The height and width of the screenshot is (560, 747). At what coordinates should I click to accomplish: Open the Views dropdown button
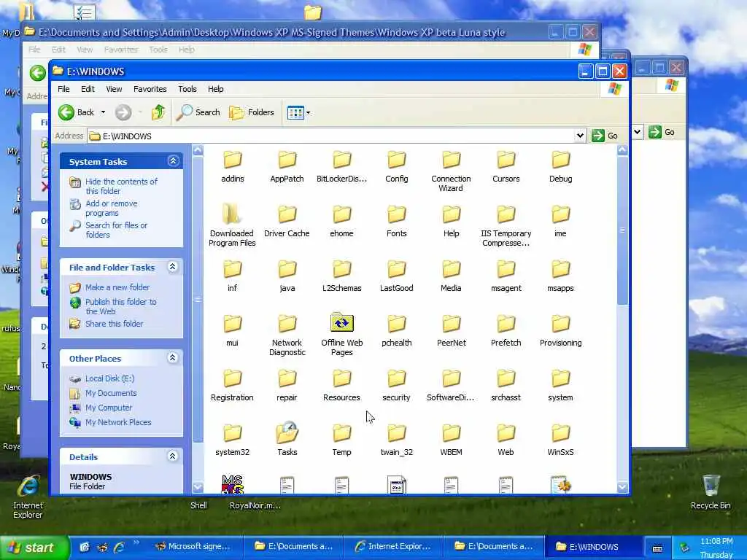(x=298, y=113)
